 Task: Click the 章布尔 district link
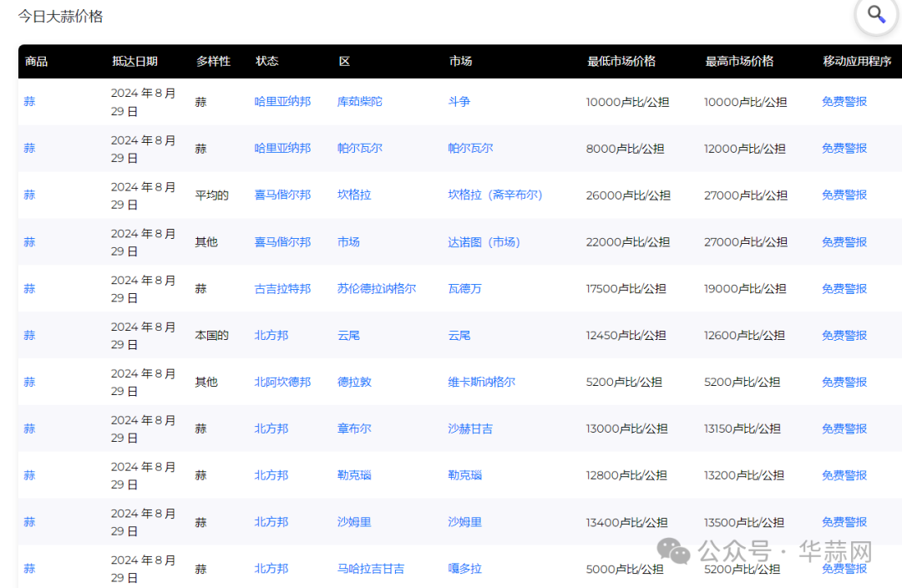pyautogui.click(x=354, y=429)
